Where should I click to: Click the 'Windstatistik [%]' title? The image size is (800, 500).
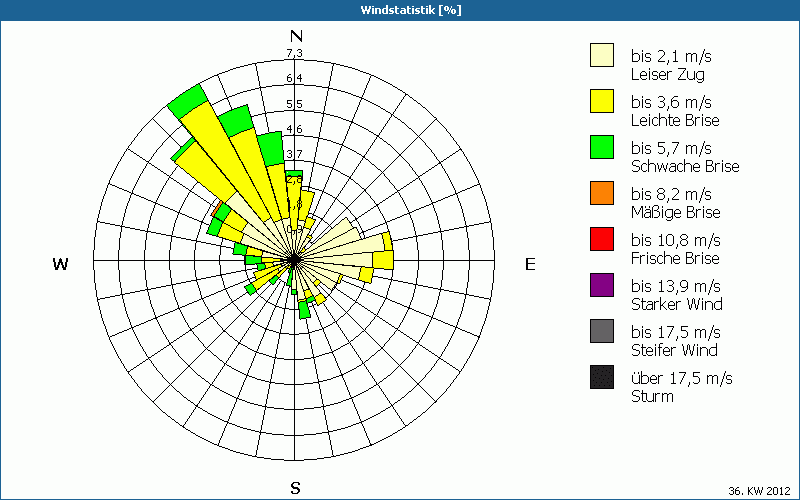click(x=411, y=10)
